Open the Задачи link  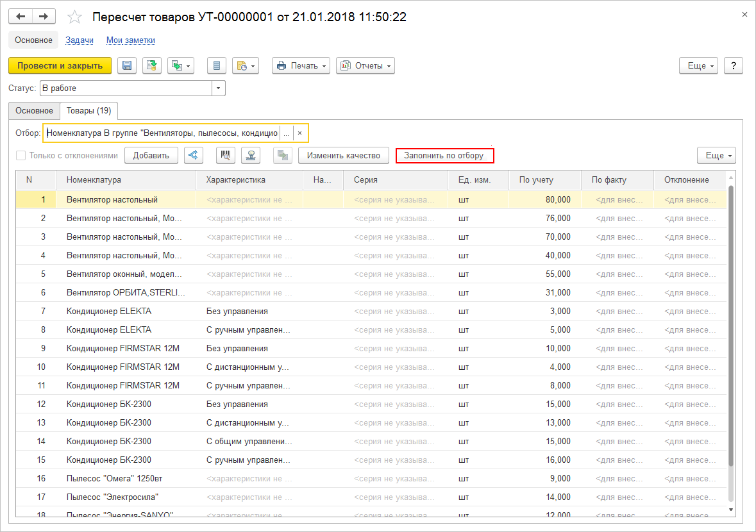point(80,40)
